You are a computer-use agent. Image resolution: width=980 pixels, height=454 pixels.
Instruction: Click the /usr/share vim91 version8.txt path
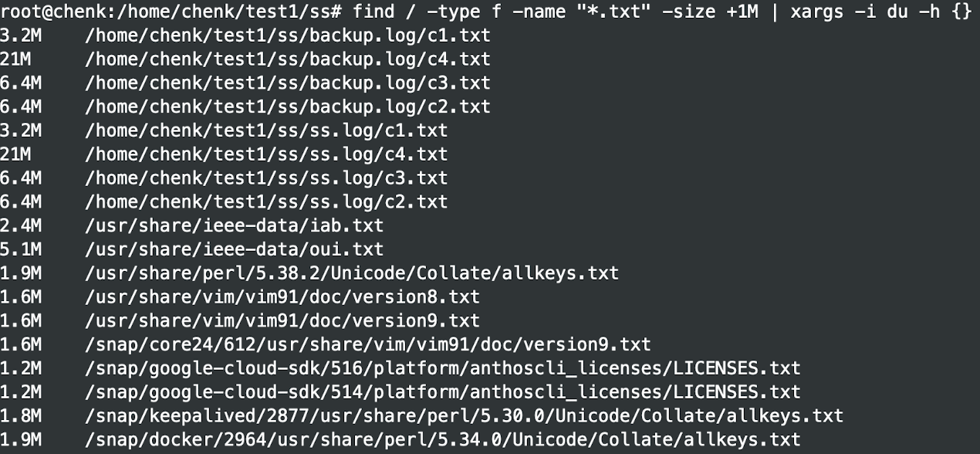click(282, 297)
